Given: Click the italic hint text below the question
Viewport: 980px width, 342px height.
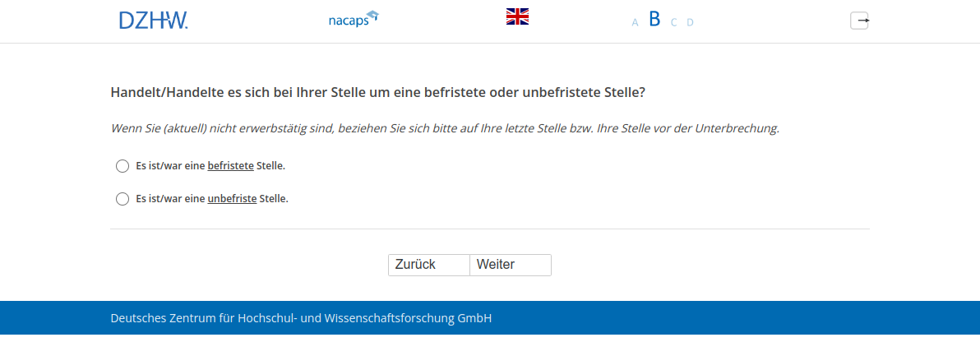Looking at the screenshot, I should point(444,129).
